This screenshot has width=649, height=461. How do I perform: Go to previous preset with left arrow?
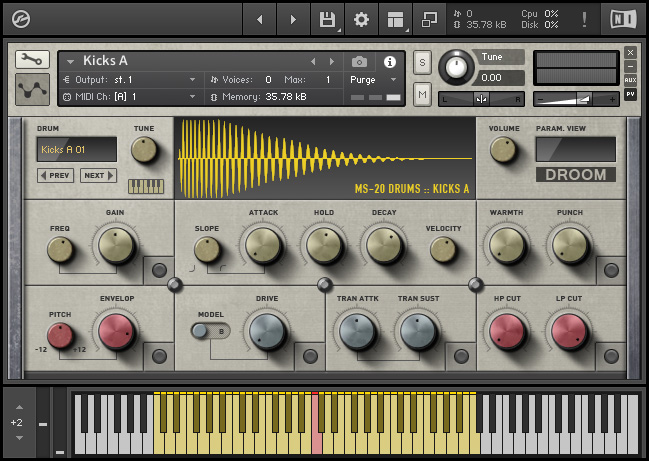pos(260,19)
